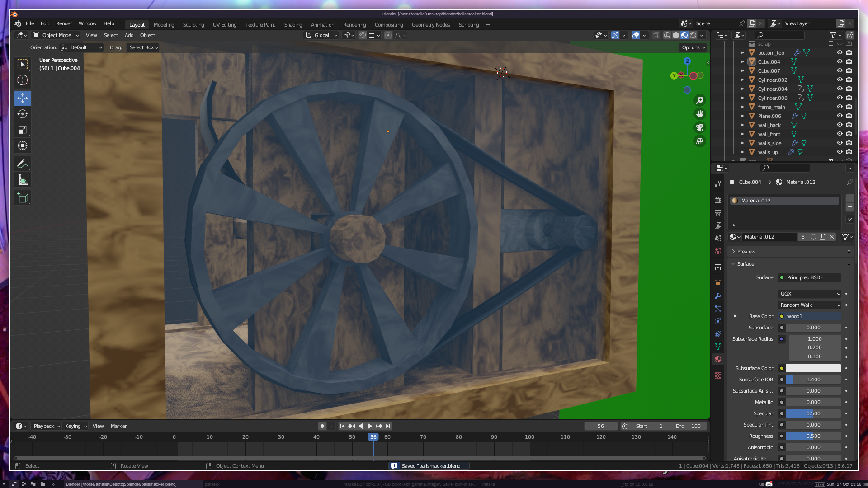Open the Render menu
868x488 pixels.
pyautogui.click(x=64, y=23)
